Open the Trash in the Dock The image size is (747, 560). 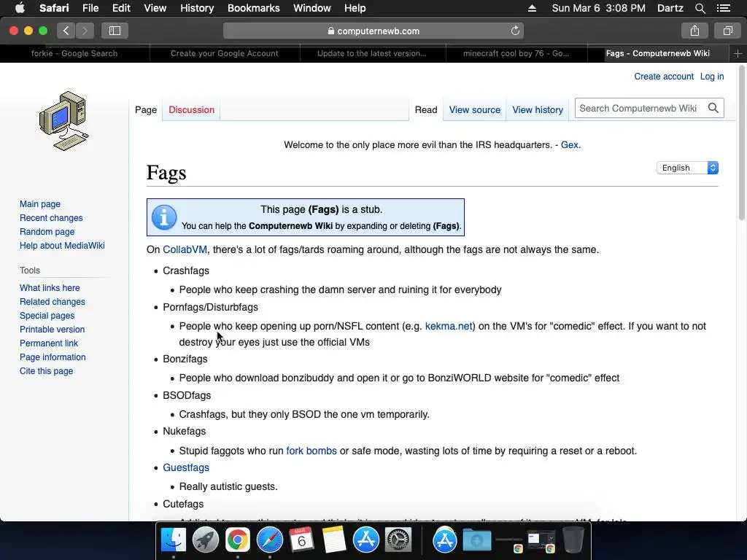point(573,540)
